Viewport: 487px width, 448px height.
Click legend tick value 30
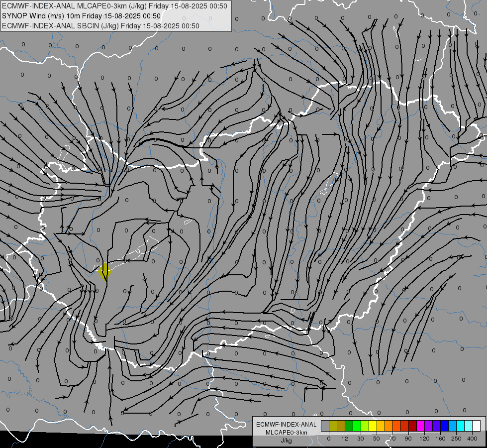coord(361,439)
